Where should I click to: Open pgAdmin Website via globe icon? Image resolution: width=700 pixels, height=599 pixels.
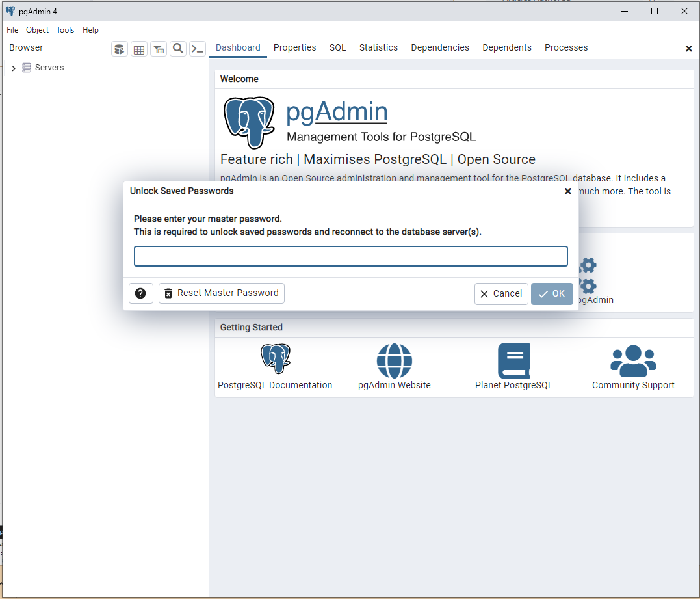click(395, 360)
